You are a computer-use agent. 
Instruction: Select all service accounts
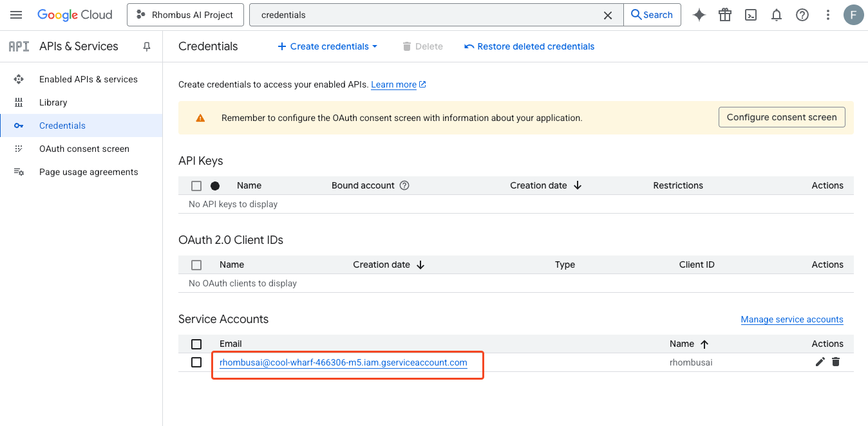[x=196, y=344]
